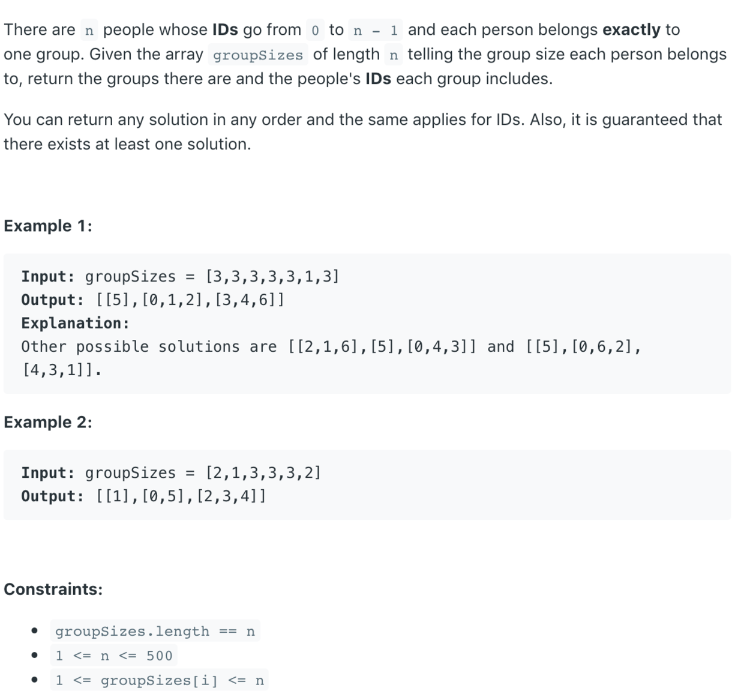The image size is (744, 700).
Task: Click the 'Example 2:' heading
Action: coord(48,422)
